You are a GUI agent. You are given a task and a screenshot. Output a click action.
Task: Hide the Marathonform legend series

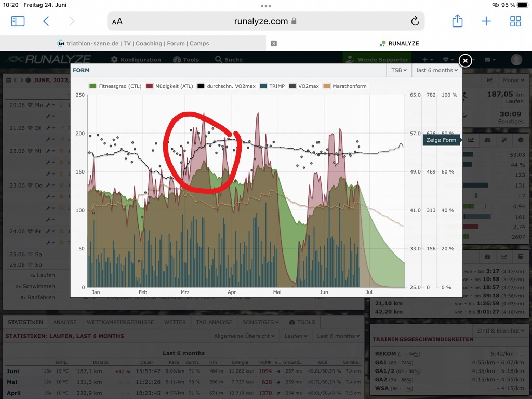click(x=345, y=86)
